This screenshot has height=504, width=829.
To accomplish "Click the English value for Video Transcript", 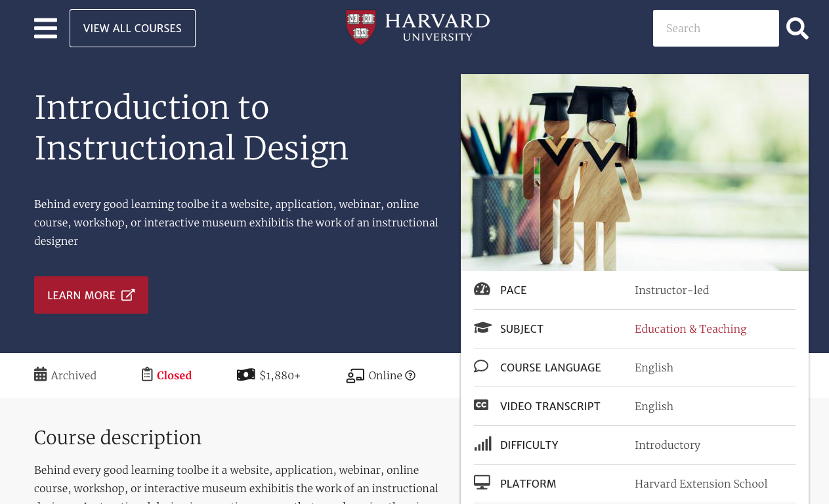I will pyautogui.click(x=654, y=406).
